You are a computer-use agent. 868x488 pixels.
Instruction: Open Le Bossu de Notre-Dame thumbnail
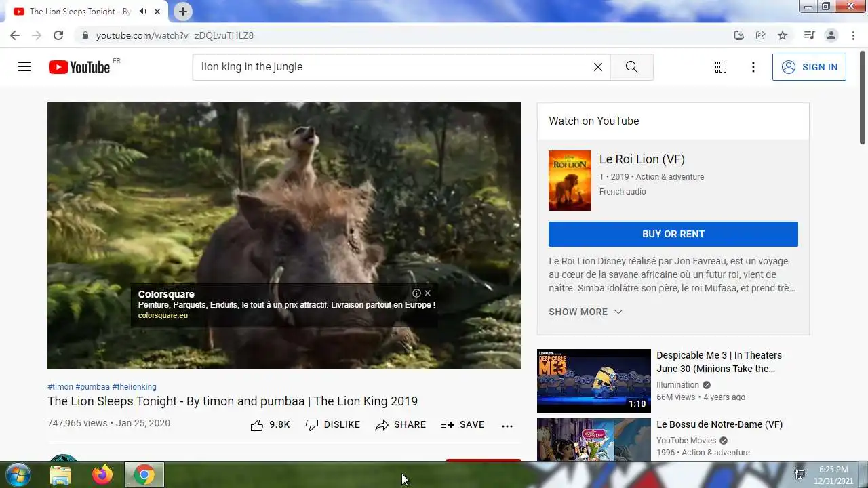pos(593,440)
